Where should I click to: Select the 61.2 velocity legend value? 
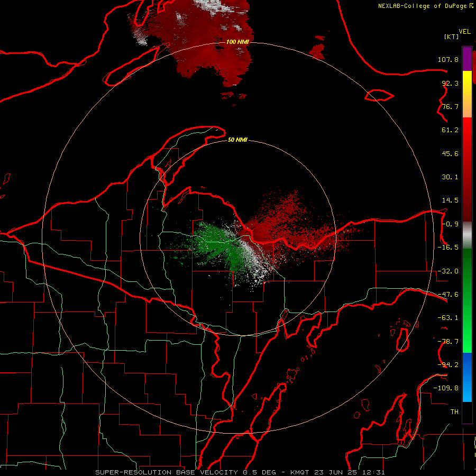pos(450,130)
